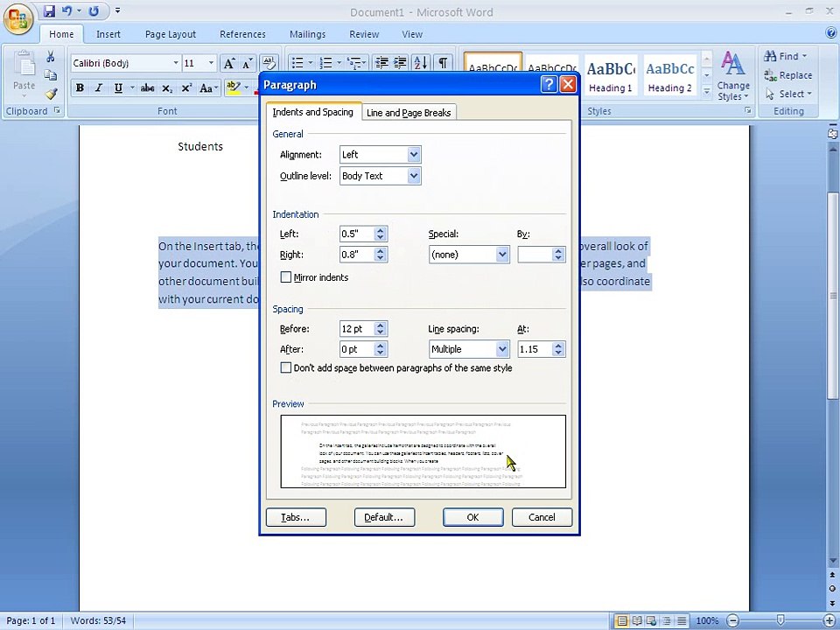Apply Bold formatting
This screenshot has height=630, width=840.
(x=80, y=87)
